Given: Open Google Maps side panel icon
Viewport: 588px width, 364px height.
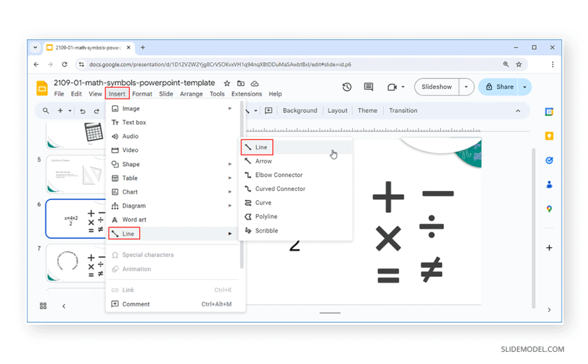Looking at the screenshot, I should pos(549,209).
